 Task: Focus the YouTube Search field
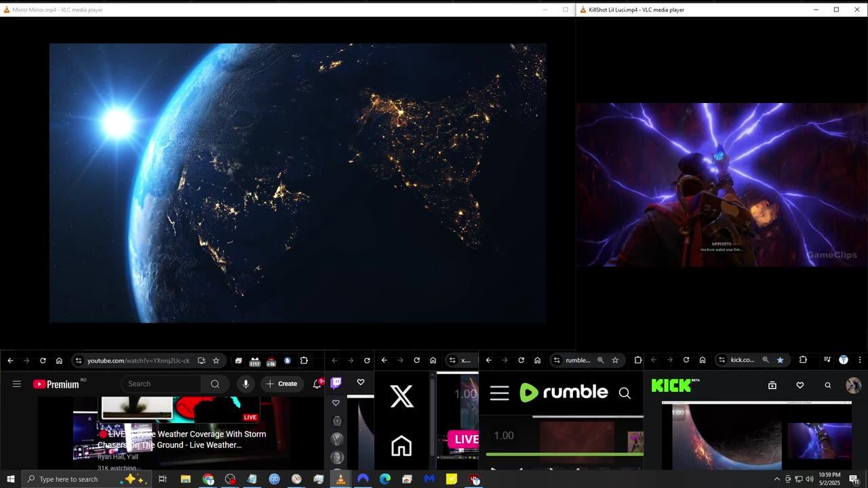(x=161, y=384)
